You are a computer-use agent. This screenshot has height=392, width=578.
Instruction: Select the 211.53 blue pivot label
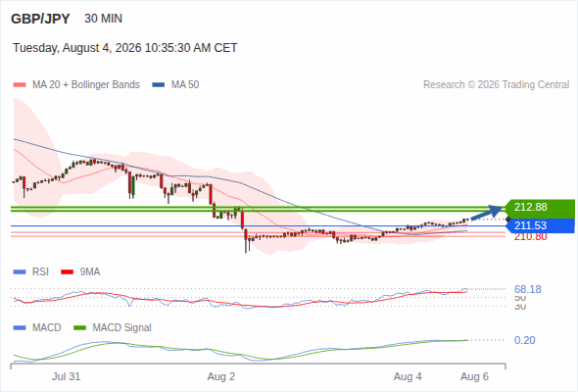[x=539, y=225]
